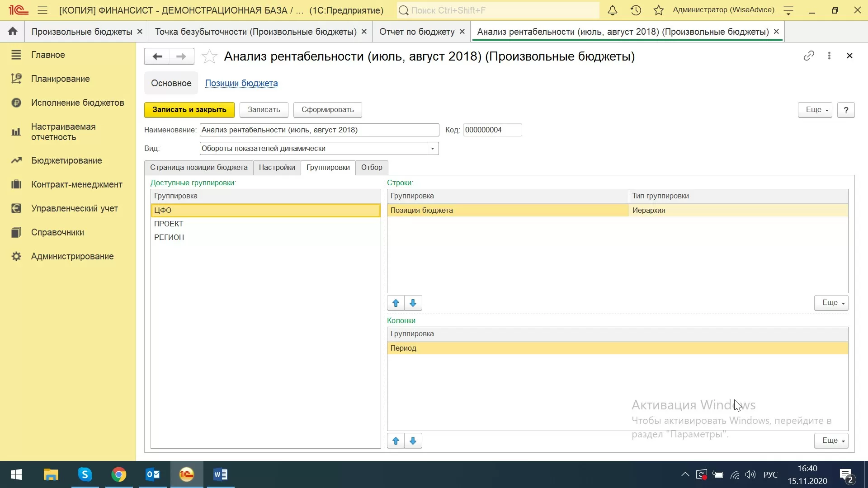Copy link to this form icon

[x=809, y=56]
